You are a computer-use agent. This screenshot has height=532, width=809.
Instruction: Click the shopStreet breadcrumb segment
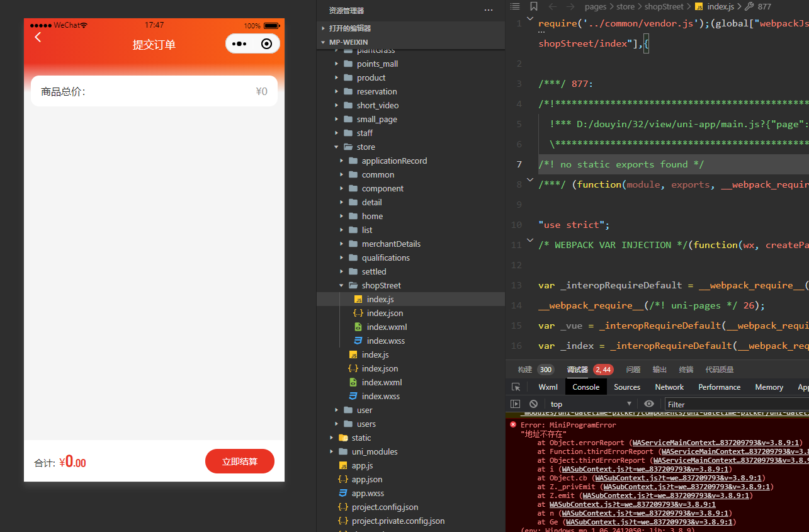coord(664,6)
